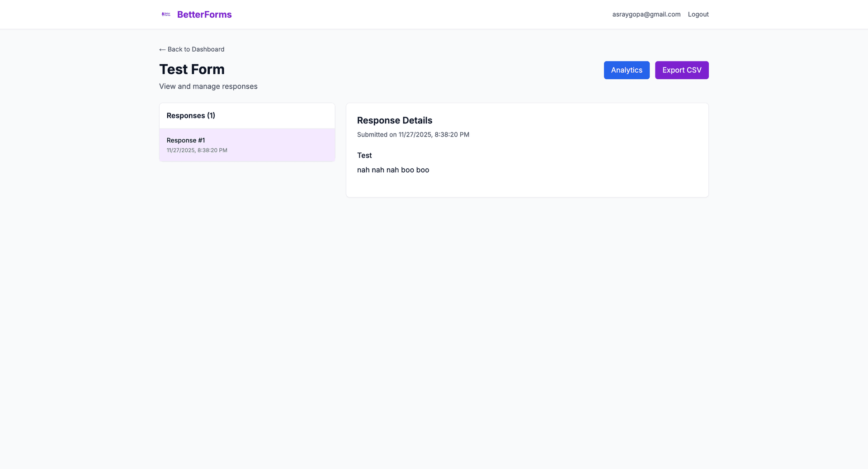Log out of the account
868x469 pixels.
[x=698, y=14]
